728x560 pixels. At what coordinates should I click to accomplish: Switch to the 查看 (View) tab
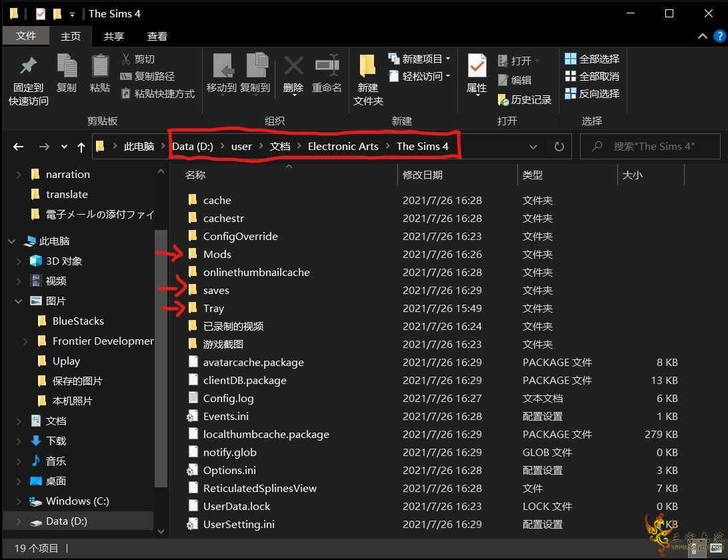pos(157,36)
